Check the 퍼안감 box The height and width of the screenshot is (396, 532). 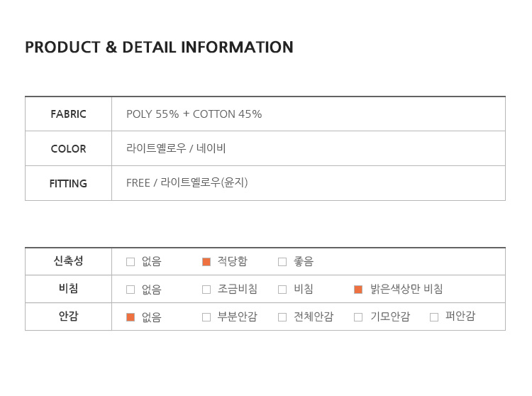click(434, 317)
